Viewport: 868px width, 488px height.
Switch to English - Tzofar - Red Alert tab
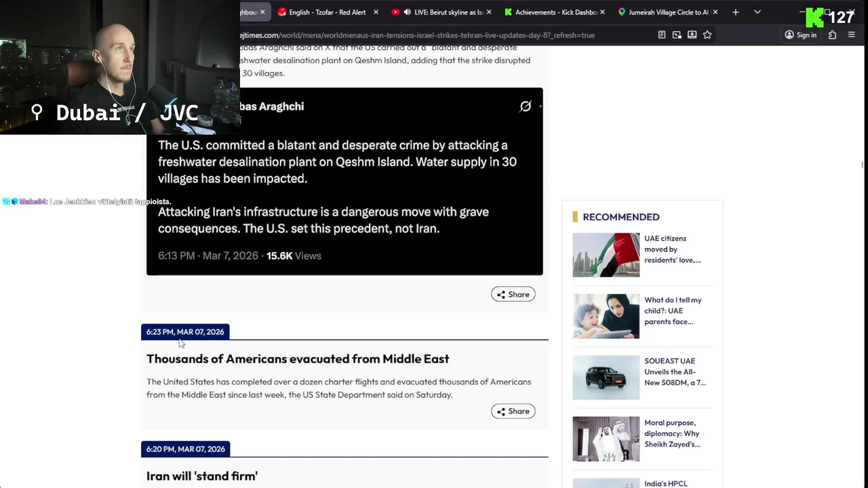[x=328, y=12]
